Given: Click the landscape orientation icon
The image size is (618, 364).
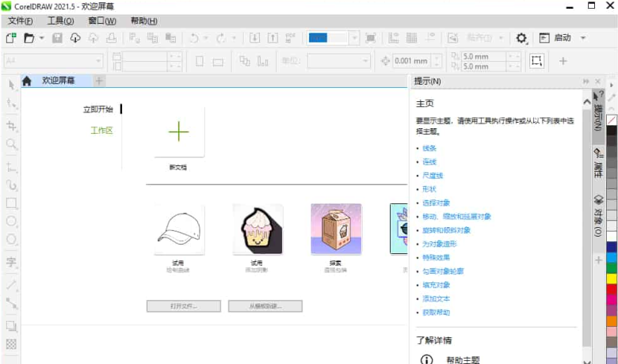Looking at the screenshot, I should tap(218, 62).
